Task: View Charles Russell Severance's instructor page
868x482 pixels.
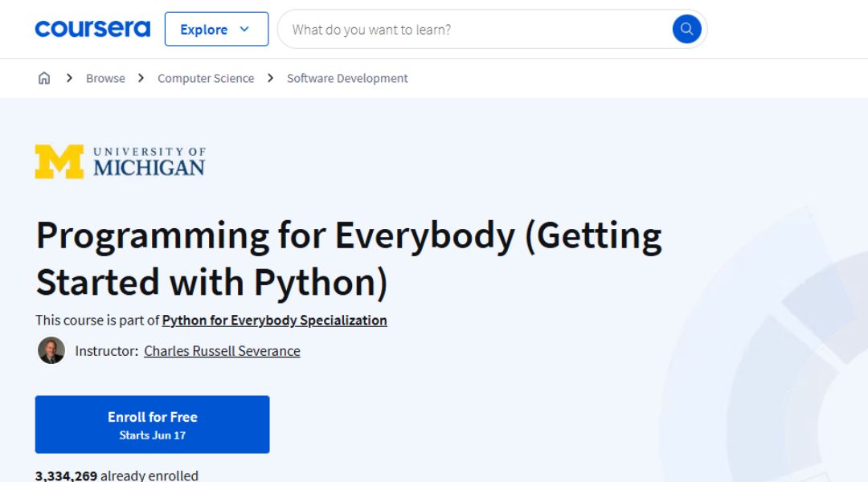Action: 222,351
